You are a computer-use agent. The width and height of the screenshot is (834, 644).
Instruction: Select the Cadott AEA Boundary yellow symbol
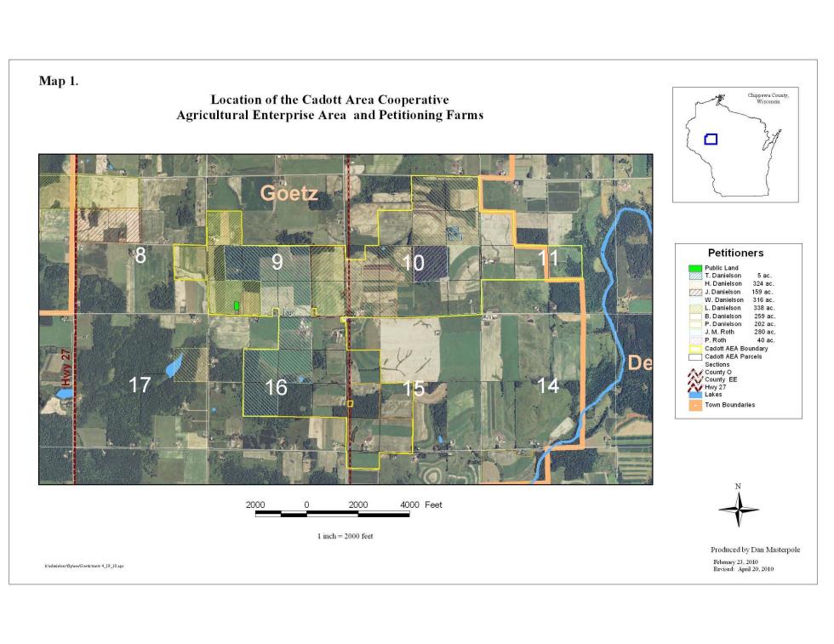[694, 348]
